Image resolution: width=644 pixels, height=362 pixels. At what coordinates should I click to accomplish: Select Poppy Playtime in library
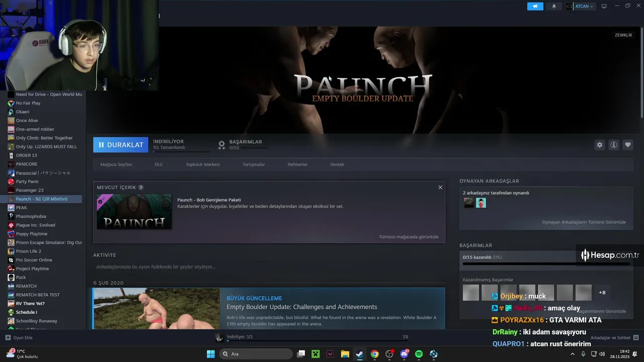tap(45, 234)
